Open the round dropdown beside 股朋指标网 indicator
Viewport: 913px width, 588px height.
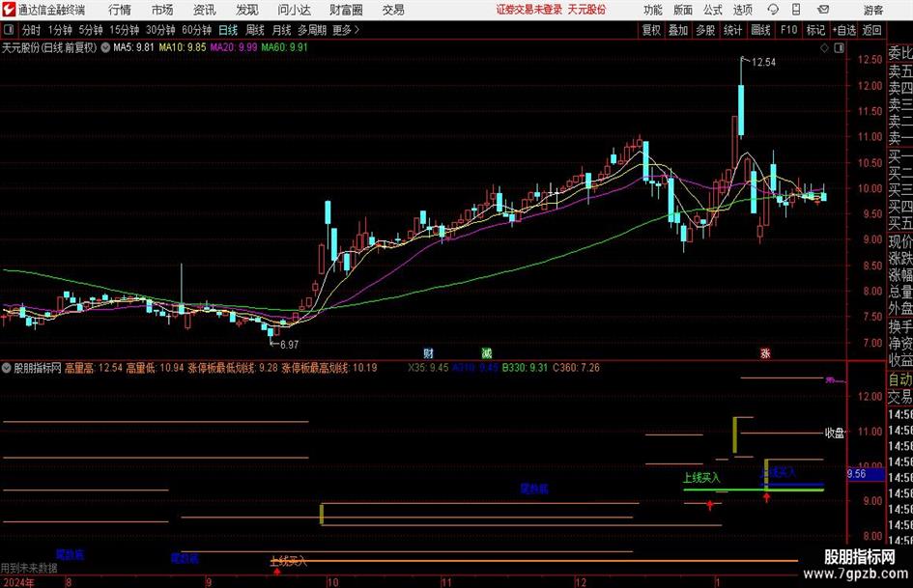pos(7,368)
